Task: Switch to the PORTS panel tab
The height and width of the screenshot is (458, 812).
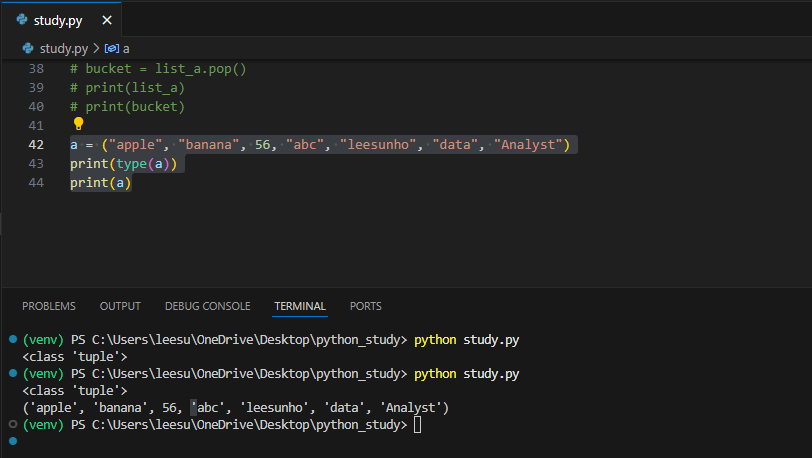Action: coord(366,306)
